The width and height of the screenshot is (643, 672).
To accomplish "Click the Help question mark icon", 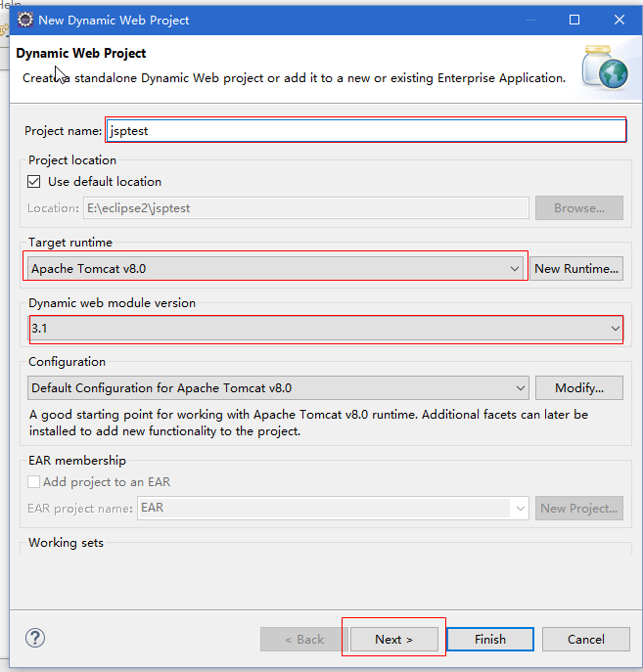I will tap(35, 638).
